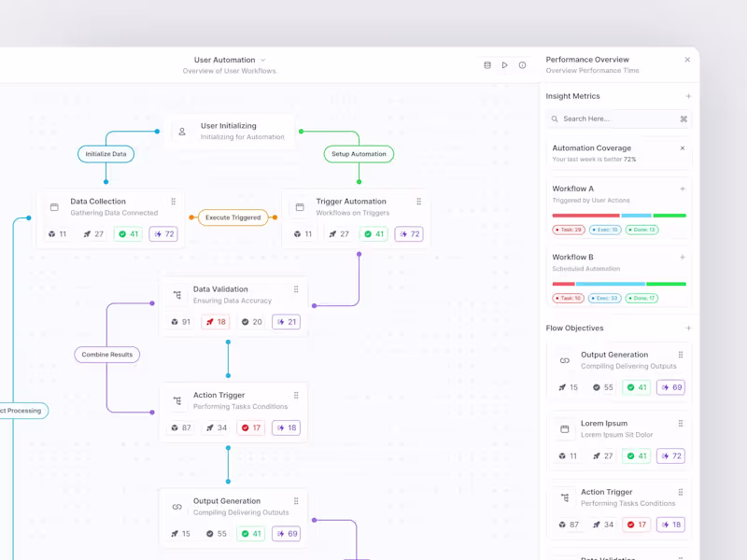
Task: Click the package icon on Trigger Automation node
Action: [x=297, y=234]
